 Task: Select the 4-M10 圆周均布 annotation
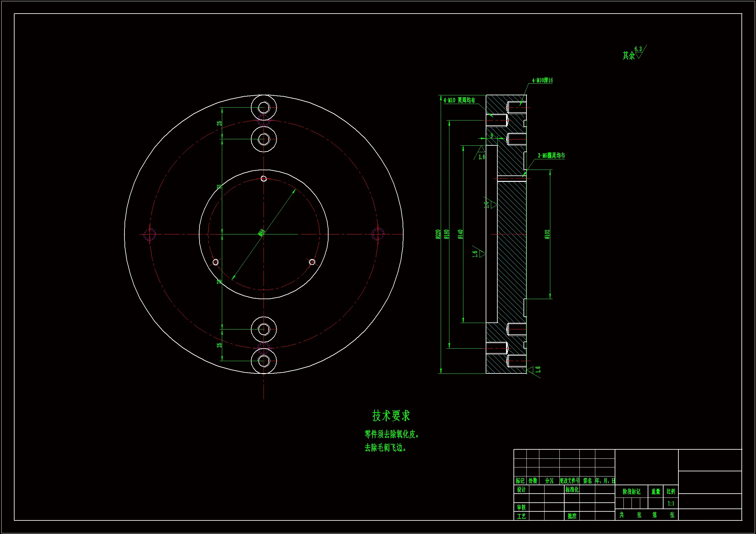point(459,100)
